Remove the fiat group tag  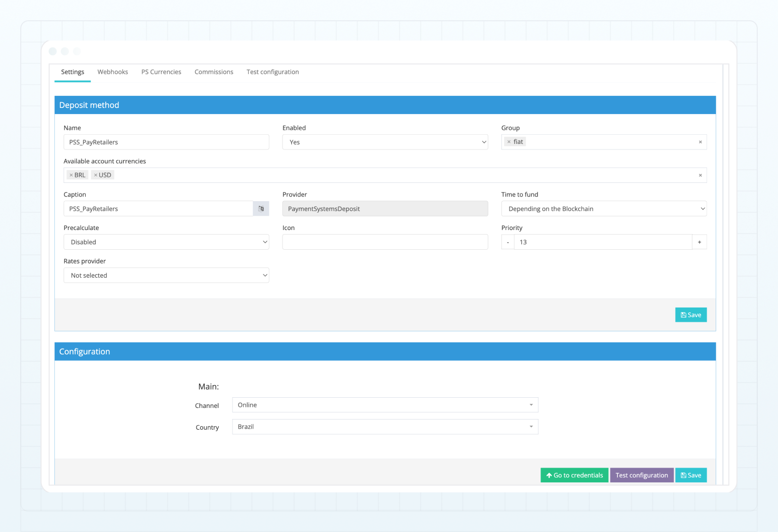tap(509, 142)
